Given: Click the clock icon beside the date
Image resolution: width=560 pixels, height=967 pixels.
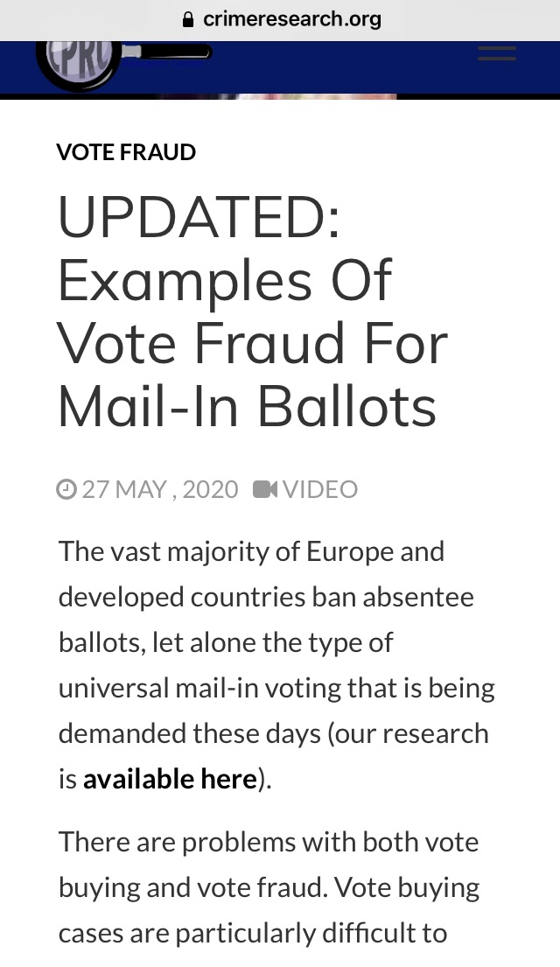Looking at the screenshot, I should 66,490.
